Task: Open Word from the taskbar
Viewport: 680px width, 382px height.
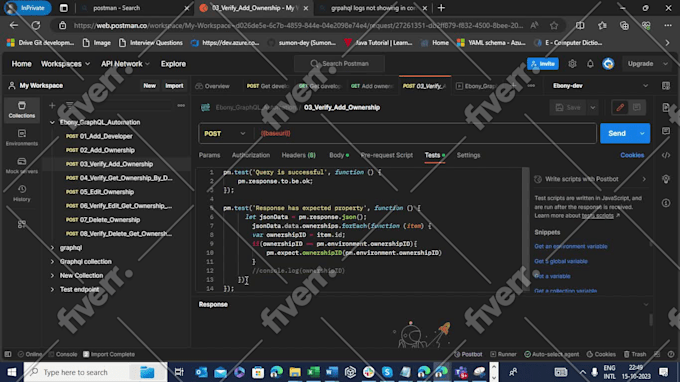Action: click(332, 372)
